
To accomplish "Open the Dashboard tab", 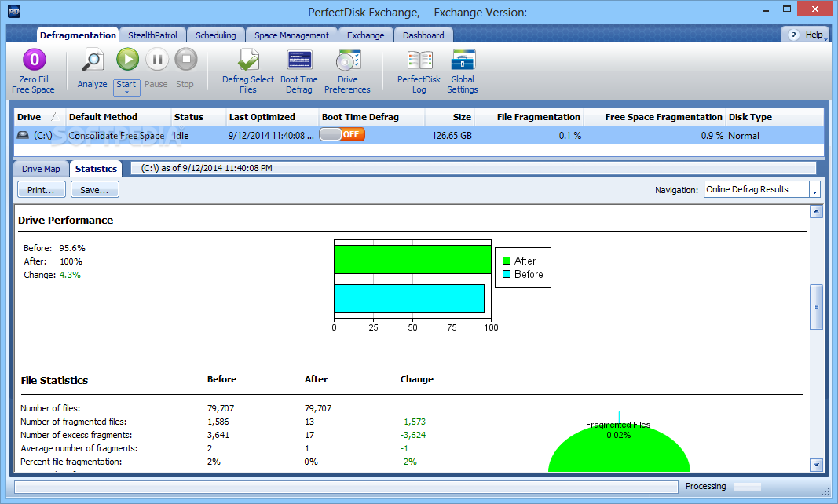I will (x=423, y=35).
